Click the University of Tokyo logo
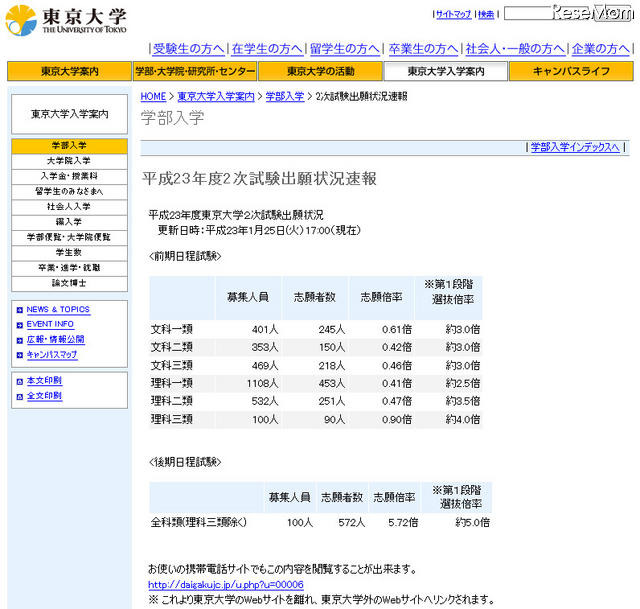640x609 pixels. (x=65, y=20)
